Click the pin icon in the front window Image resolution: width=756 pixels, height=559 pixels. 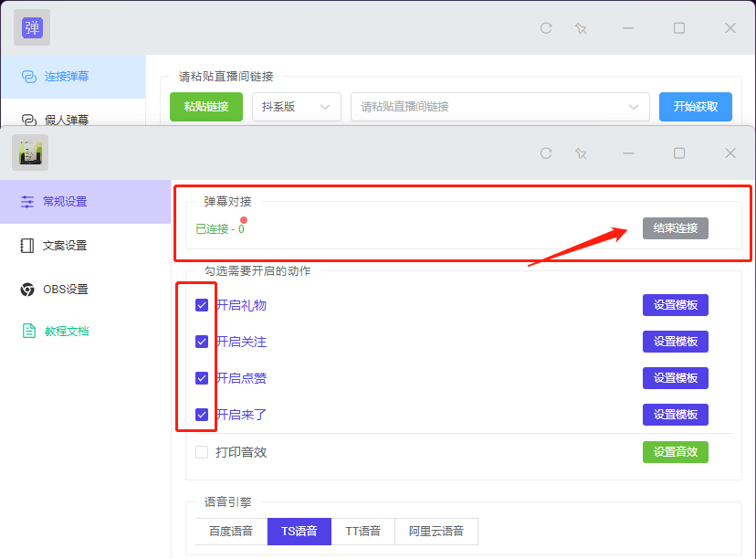coord(581,153)
